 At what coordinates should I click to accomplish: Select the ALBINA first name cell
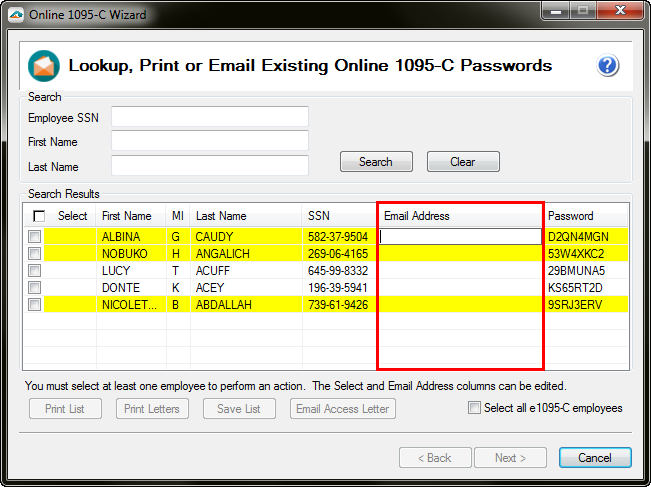click(131, 237)
